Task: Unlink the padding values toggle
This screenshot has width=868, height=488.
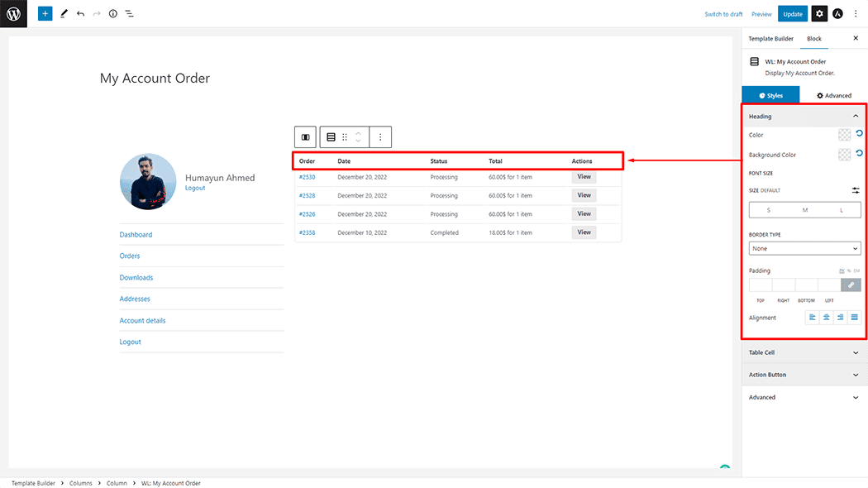Action: click(851, 284)
